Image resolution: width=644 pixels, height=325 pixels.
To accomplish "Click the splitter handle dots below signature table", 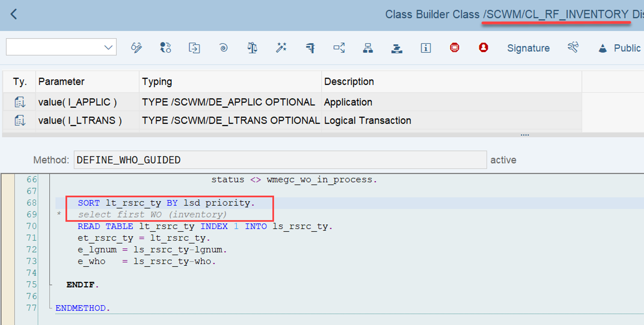I will tap(525, 135).
